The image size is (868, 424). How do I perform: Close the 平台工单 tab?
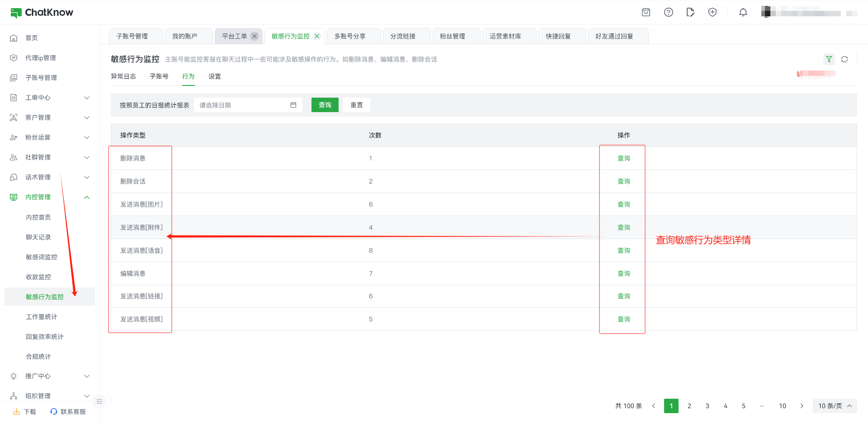coord(255,36)
